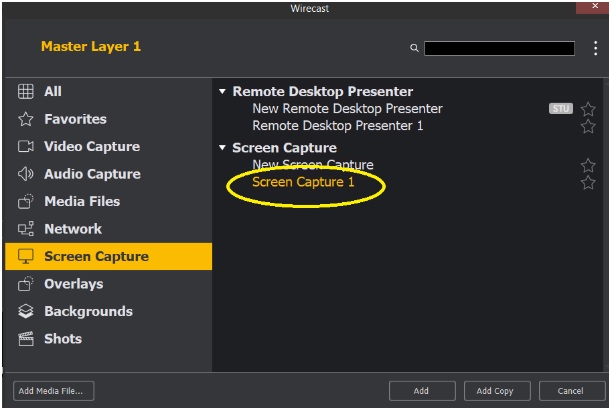
Task: Click the Media Files icon
Action: point(26,202)
